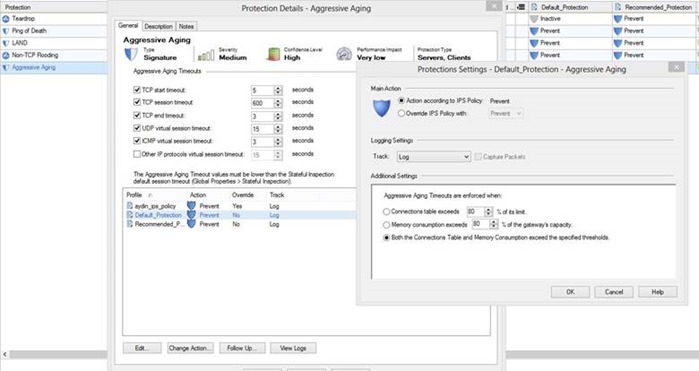699x371 pixels.
Task: Select Memory consumption exceeds radio button
Action: click(x=387, y=225)
